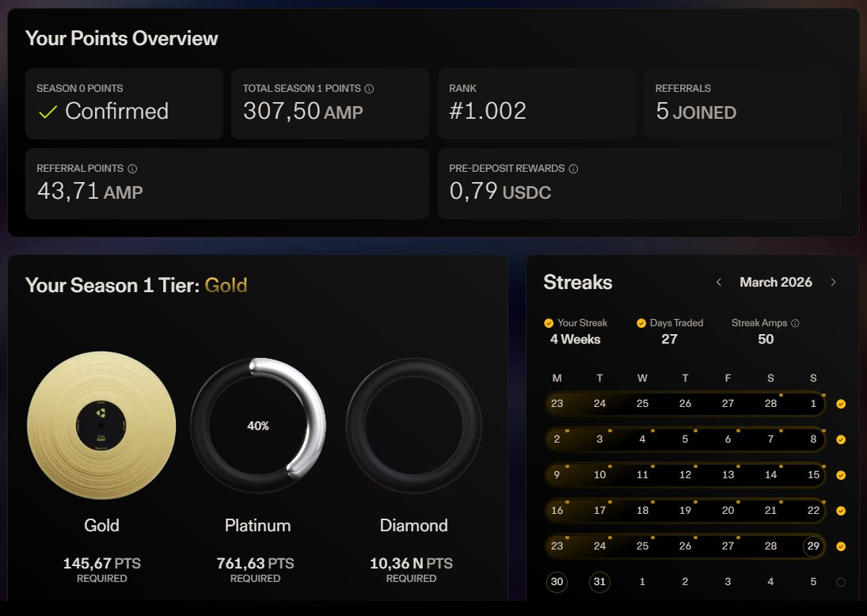The width and height of the screenshot is (867, 616).
Task: Click the empty circle for the week starting March 30
Action: (x=841, y=582)
